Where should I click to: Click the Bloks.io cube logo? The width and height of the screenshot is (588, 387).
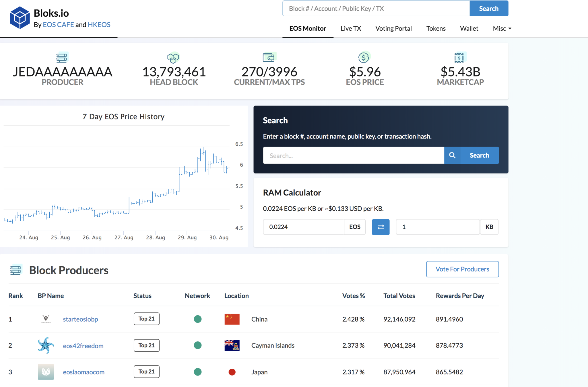(x=20, y=18)
